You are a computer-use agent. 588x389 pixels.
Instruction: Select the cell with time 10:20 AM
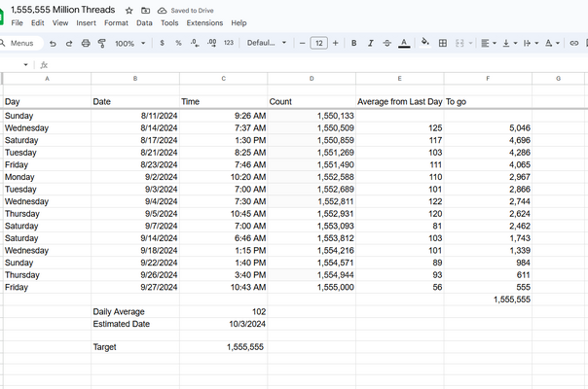[224, 177]
